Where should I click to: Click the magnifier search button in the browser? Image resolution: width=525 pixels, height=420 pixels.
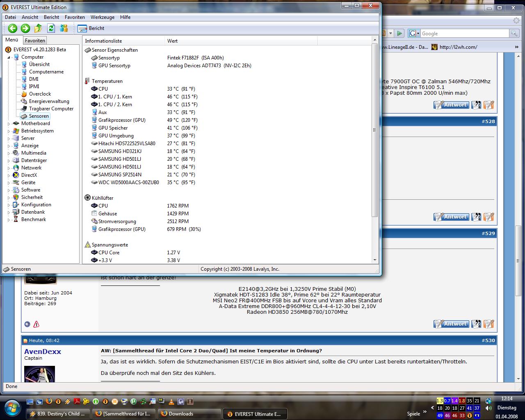(x=514, y=33)
